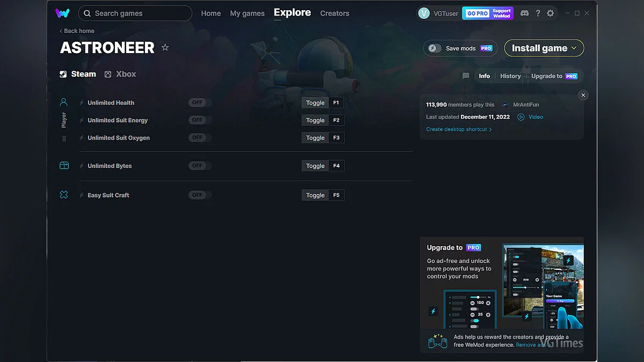Close the info panel with X
Image resolution: width=644 pixels, height=362 pixels.
pos(583,95)
